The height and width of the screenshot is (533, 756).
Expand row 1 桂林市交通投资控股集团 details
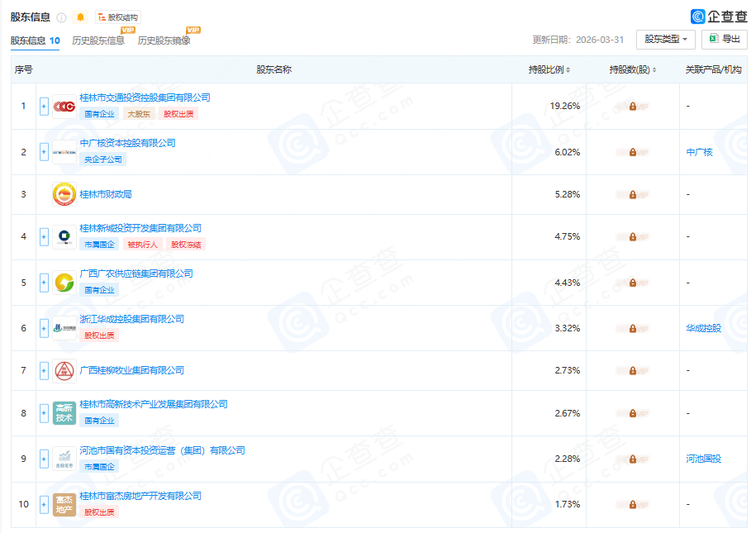pos(44,107)
